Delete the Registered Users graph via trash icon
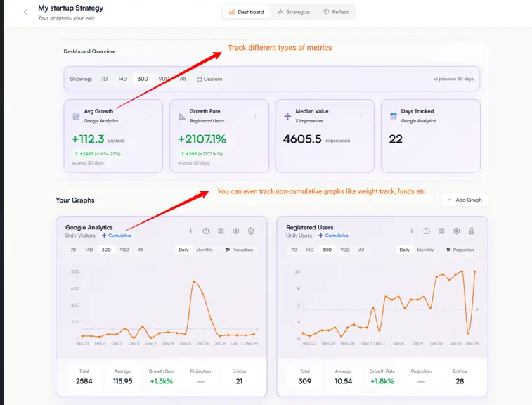The width and height of the screenshot is (532, 405). tap(472, 231)
